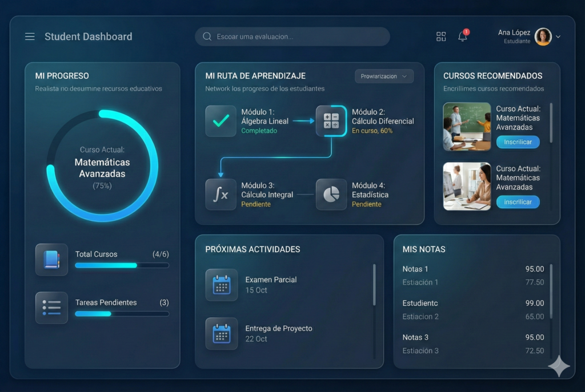Open the Tareas Pendientes list icon
This screenshot has width=585, height=392.
tap(51, 308)
